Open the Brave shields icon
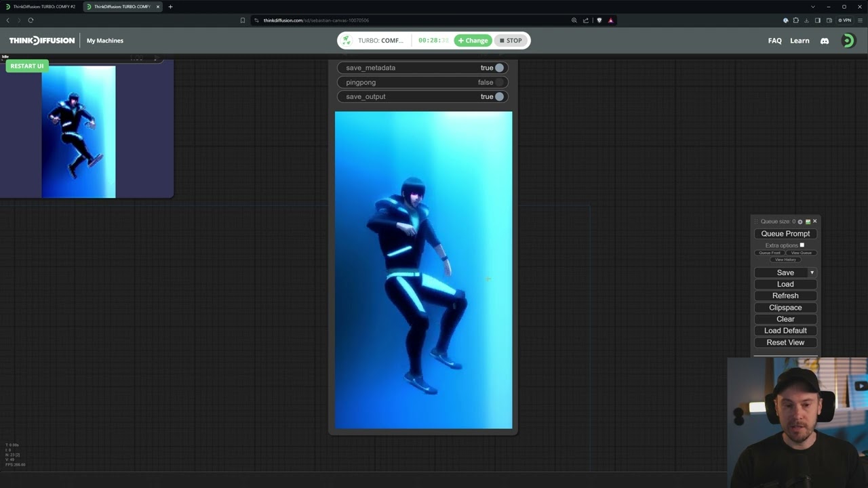The height and width of the screenshot is (488, 868). (x=599, y=20)
